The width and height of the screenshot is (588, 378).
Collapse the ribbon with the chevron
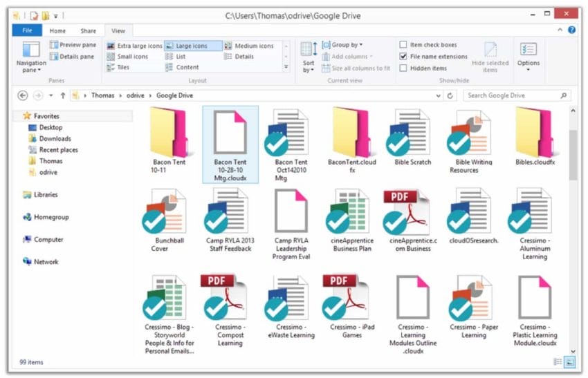tap(560, 30)
